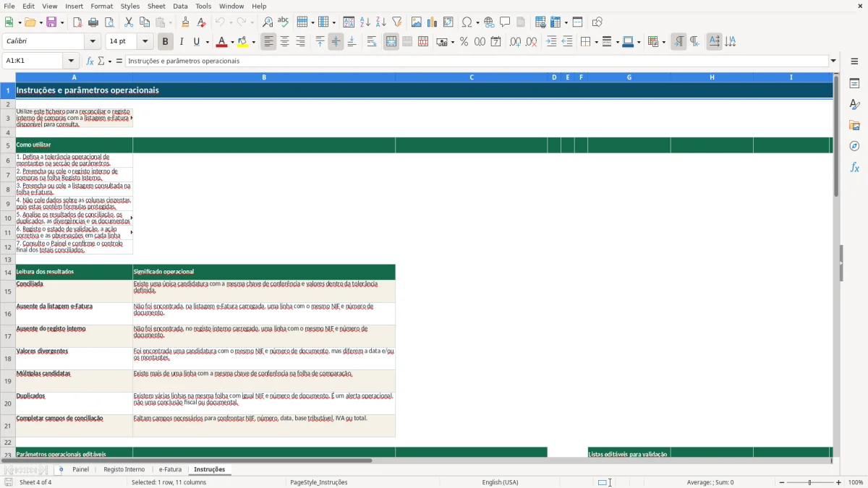Toggle Center Horizontally alignment
868x488 pixels.
284,42
